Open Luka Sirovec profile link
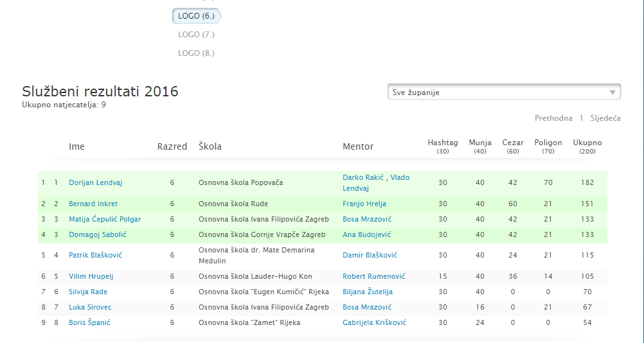Screen dimensions: 644x343 [90, 307]
